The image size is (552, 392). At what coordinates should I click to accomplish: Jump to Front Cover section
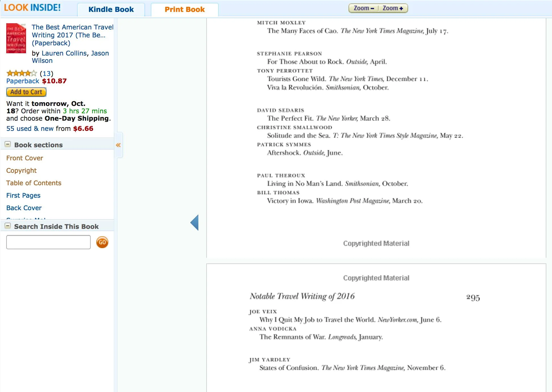pyautogui.click(x=25, y=158)
